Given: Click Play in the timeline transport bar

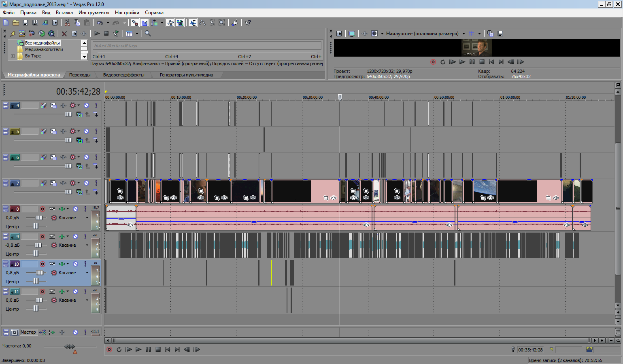Looking at the screenshot, I should [138, 349].
